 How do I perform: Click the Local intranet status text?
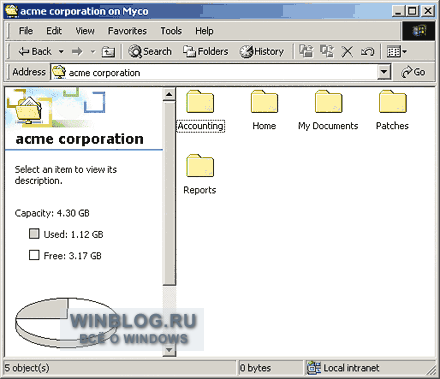pyautogui.click(x=351, y=368)
